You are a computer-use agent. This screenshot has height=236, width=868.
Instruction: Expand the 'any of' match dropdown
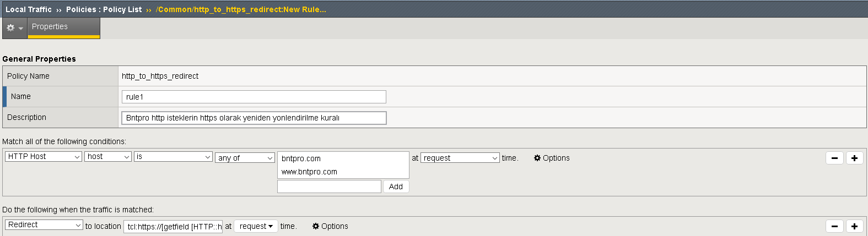coord(245,158)
